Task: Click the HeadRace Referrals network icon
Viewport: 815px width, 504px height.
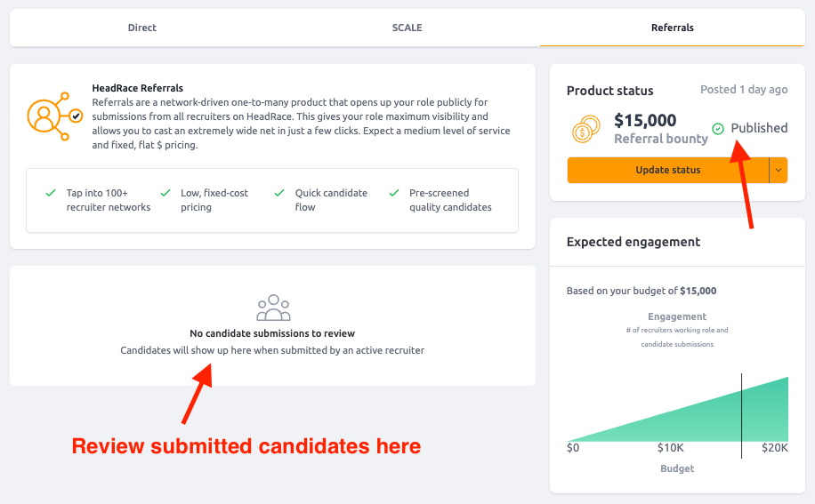Action: click(x=54, y=116)
